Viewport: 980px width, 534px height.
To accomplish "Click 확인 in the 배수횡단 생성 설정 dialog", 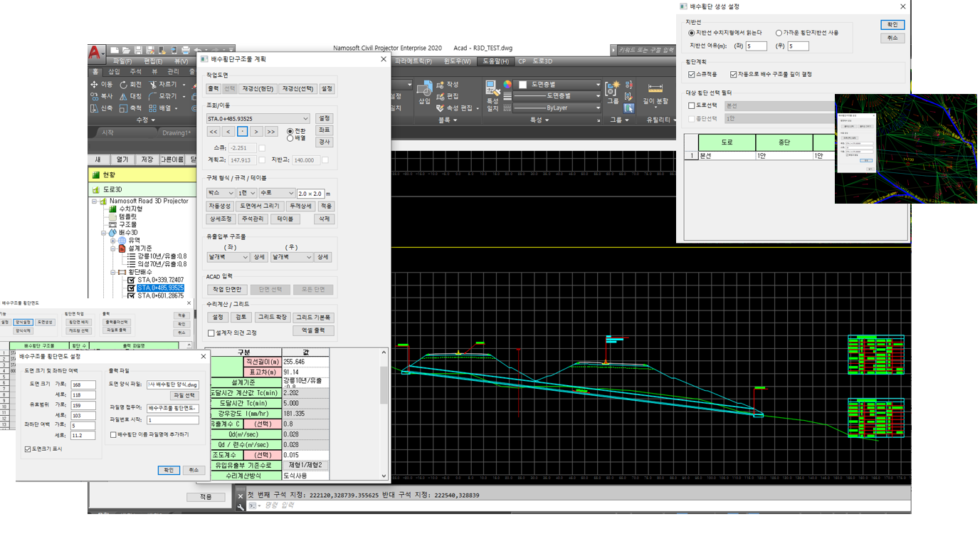I will click(892, 25).
